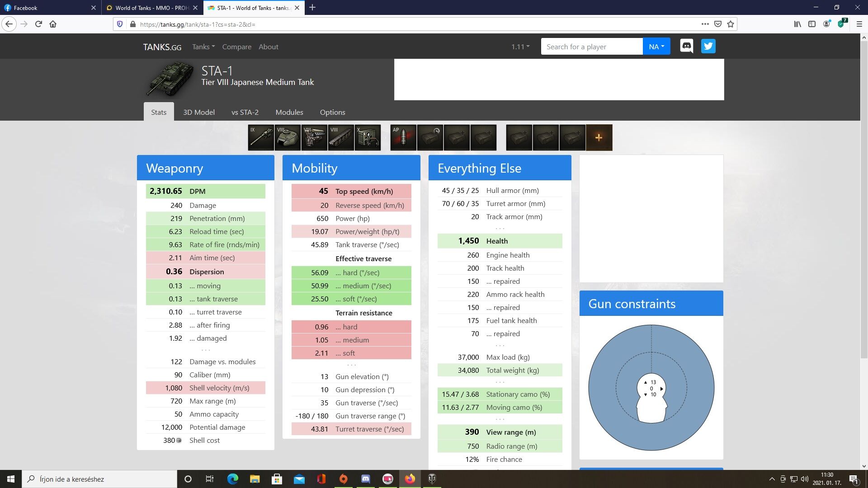Open the green shield extension with badge 7
This screenshot has width=868, height=488.
click(x=842, y=23)
